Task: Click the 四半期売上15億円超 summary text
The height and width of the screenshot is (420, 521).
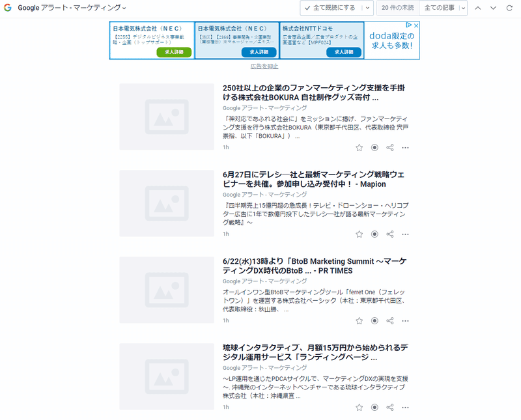Action: (315, 214)
